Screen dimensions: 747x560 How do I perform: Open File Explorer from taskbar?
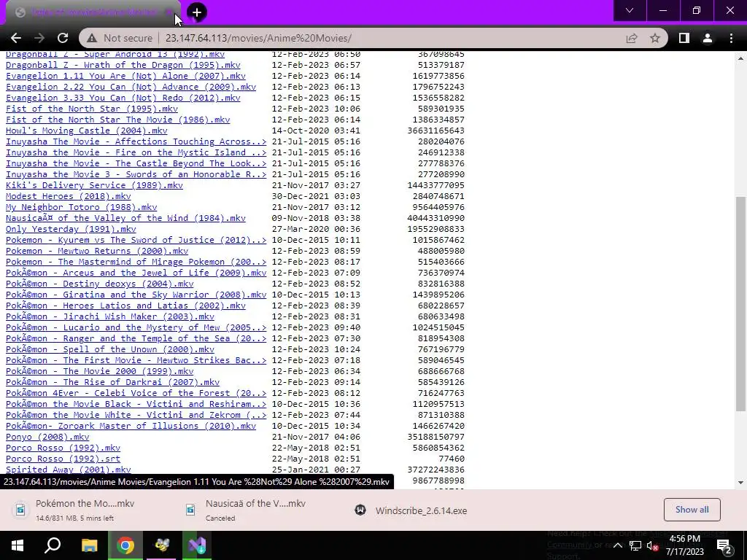89,545
